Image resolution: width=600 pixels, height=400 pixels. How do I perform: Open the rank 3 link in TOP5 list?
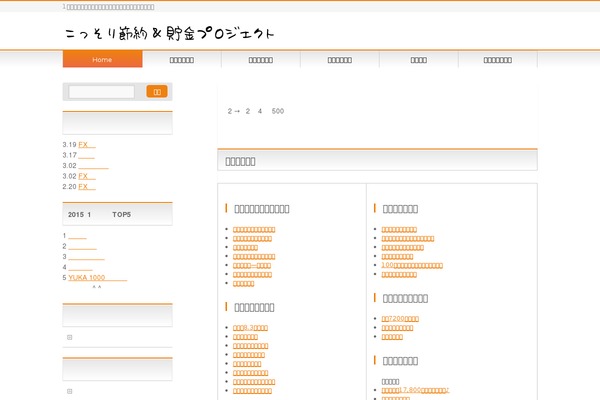pyautogui.click(x=86, y=256)
